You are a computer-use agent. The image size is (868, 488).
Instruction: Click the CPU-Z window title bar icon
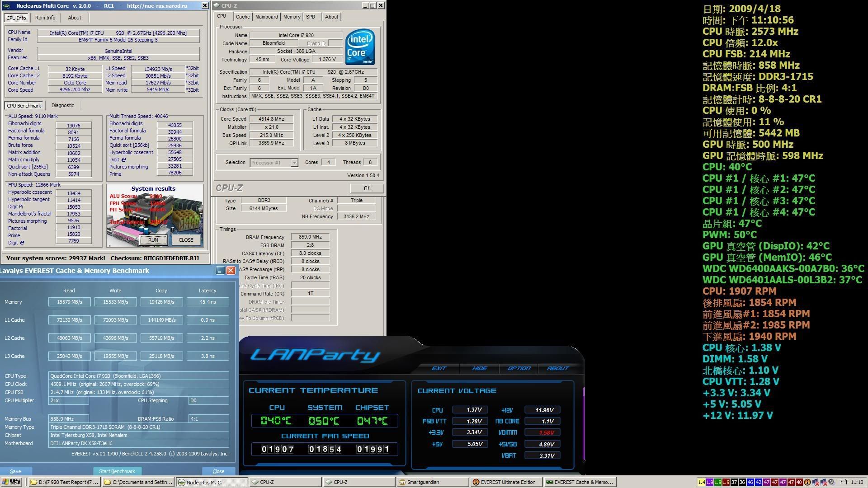tap(217, 6)
